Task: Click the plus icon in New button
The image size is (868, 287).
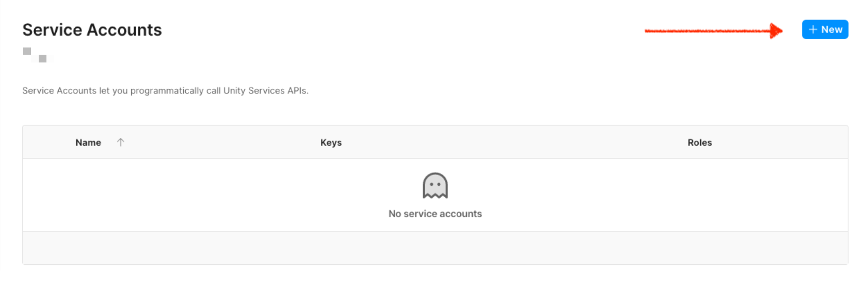Action: point(813,29)
